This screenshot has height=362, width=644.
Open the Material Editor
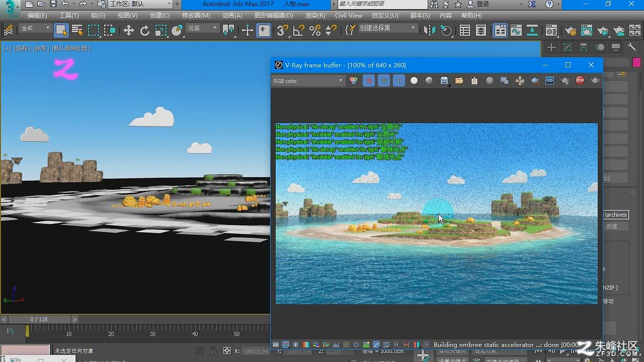click(x=551, y=31)
